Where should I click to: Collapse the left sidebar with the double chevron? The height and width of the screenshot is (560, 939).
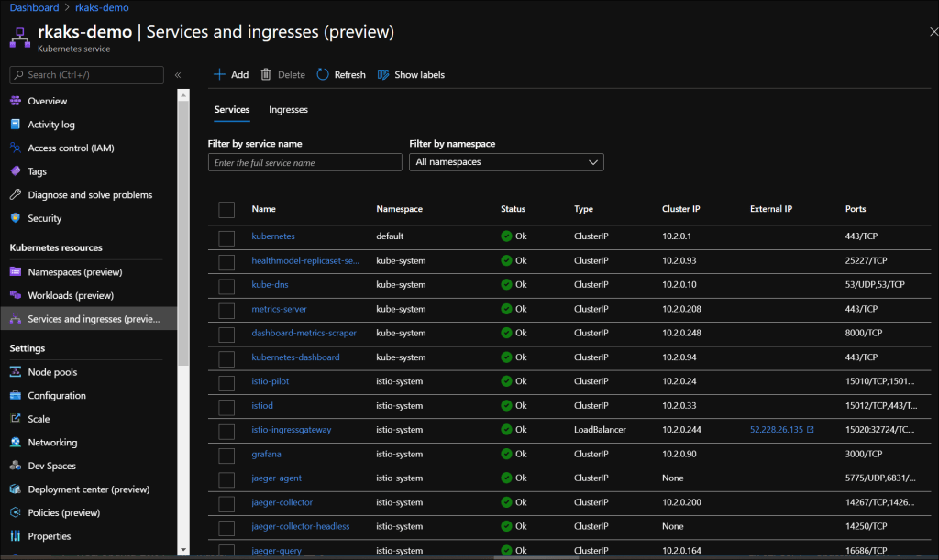pyautogui.click(x=178, y=75)
